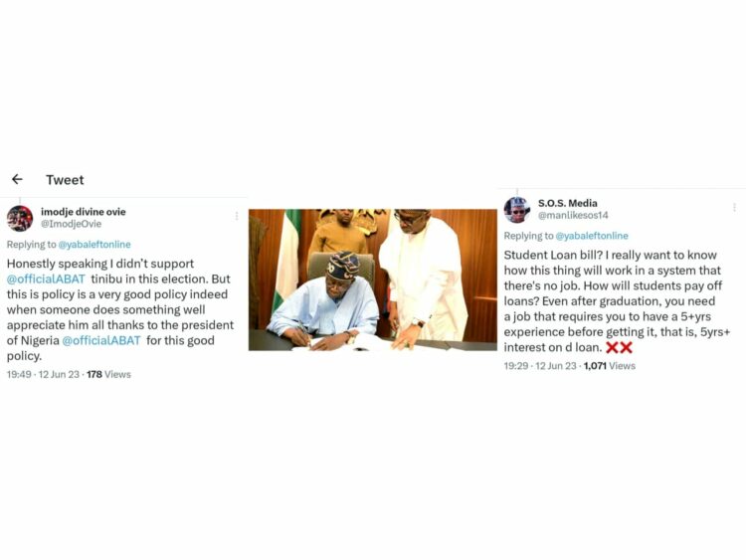Image resolution: width=746 pixels, height=560 pixels.
Task: Open the 19:49 · 12 Jun 23 timestamp
Action: pos(43,374)
